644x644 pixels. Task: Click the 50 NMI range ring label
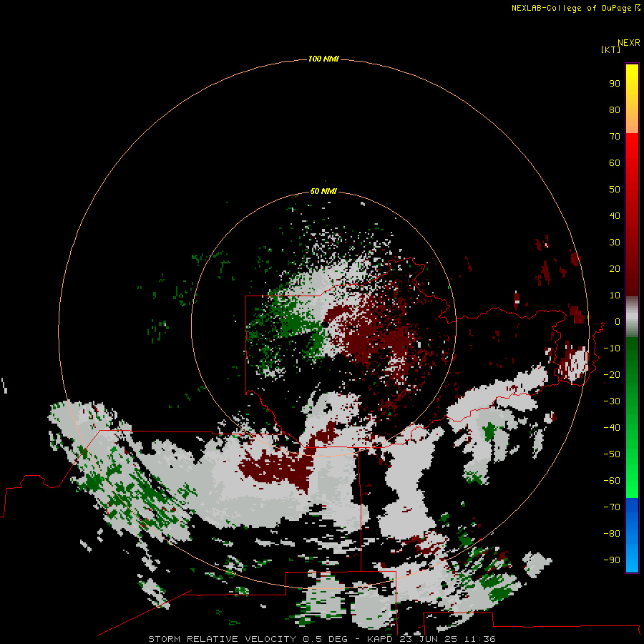point(323,191)
